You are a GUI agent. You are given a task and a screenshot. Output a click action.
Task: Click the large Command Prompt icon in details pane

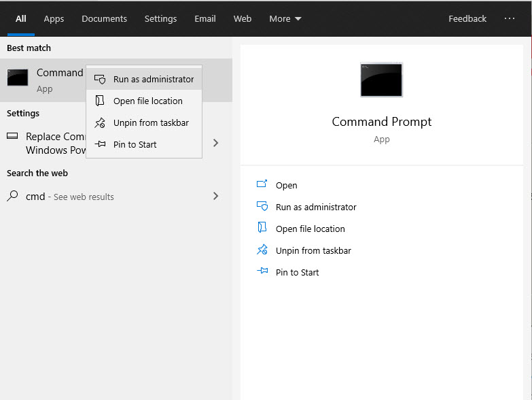[x=381, y=80]
